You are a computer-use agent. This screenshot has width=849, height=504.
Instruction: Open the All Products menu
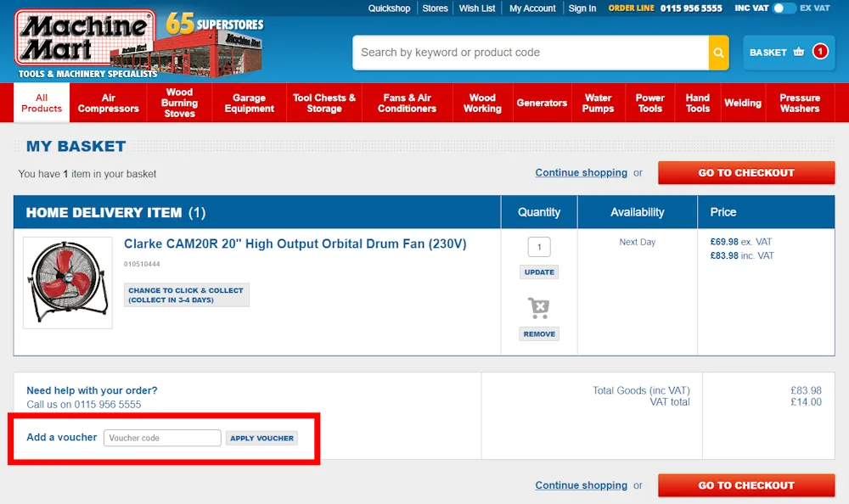(x=42, y=103)
